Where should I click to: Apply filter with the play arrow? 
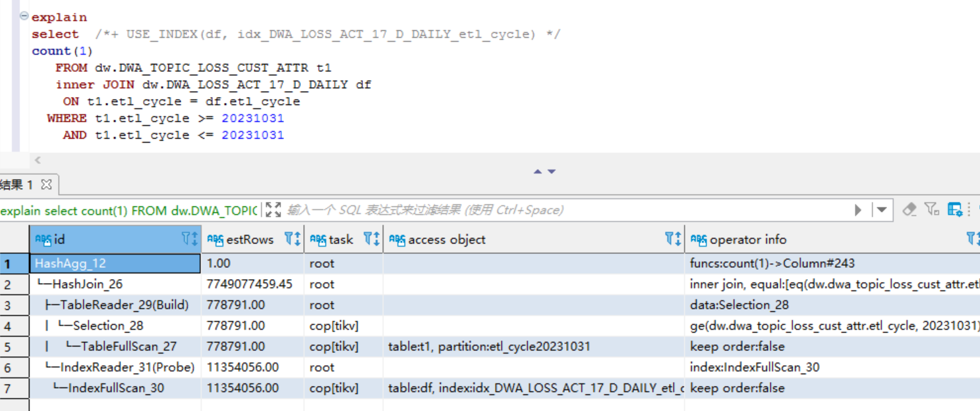(x=858, y=210)
